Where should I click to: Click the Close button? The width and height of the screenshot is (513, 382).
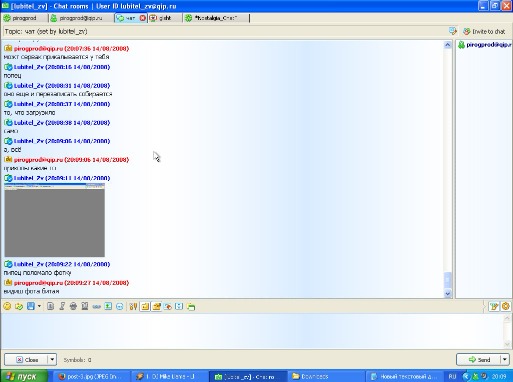[26, 360]
